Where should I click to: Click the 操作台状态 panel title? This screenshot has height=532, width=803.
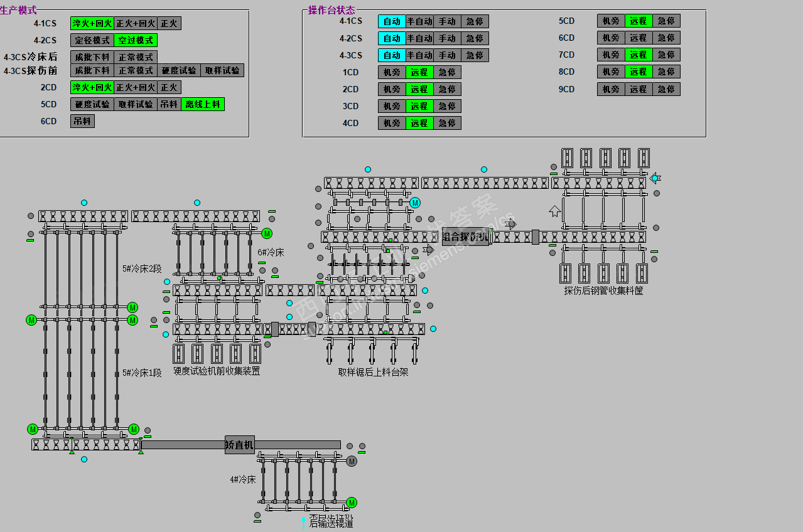(x=331, y=10)
